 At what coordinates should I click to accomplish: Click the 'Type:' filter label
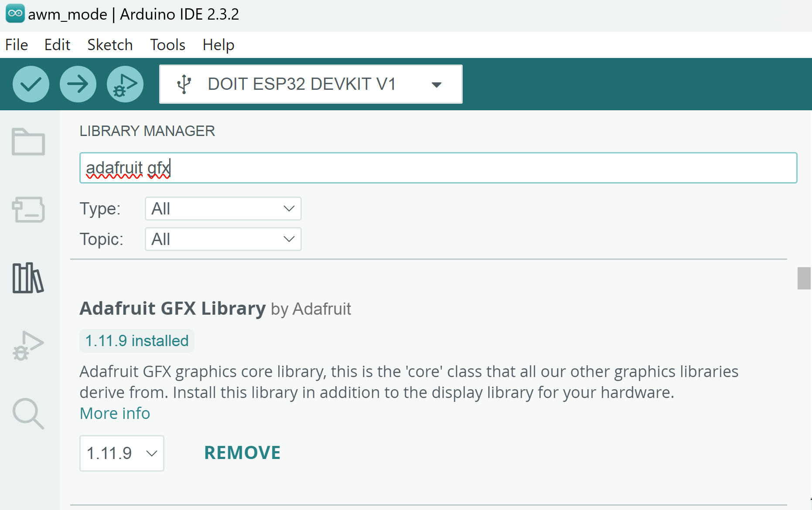click(100, 209)
